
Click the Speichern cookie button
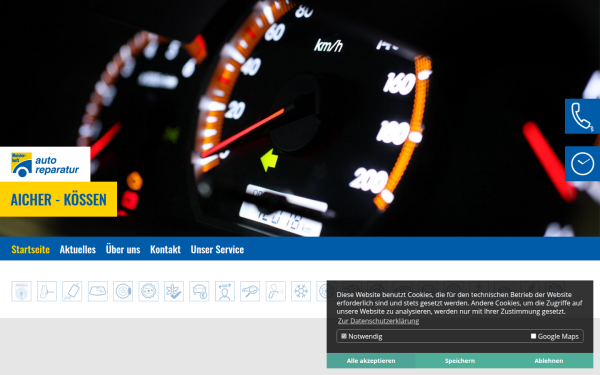(x=460, y=361)
